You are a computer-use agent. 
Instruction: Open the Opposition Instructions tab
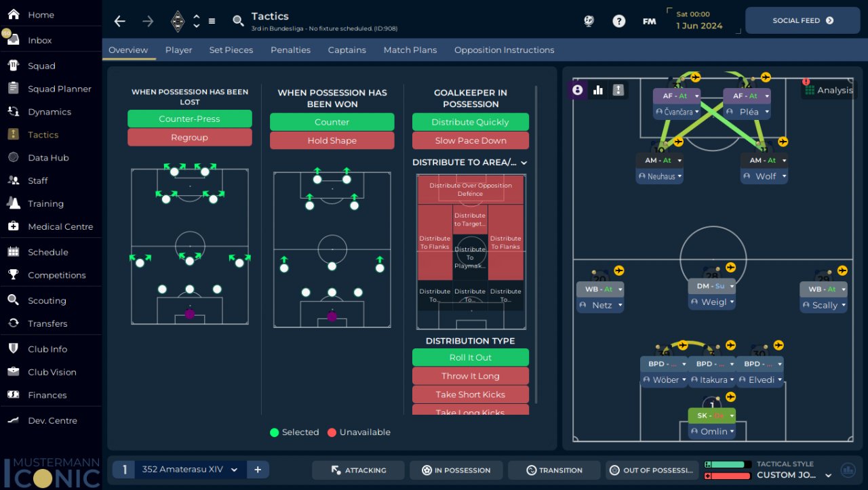tap(505, 50)
